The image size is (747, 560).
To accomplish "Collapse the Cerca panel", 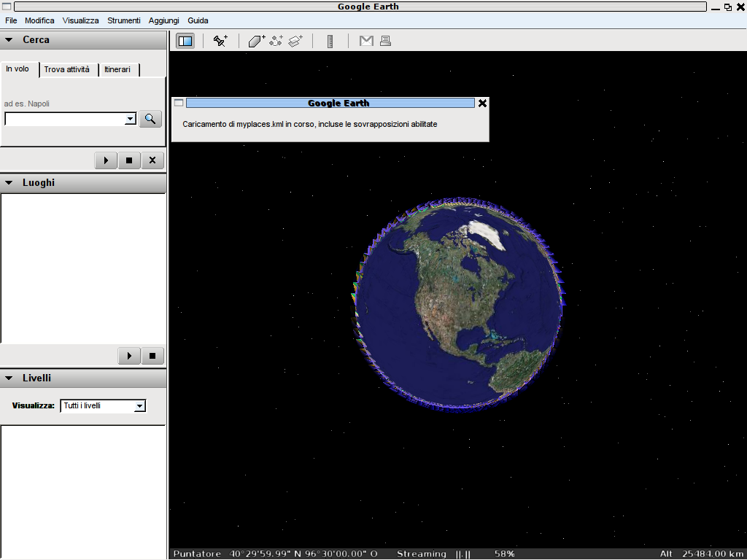I will [9, 40].
